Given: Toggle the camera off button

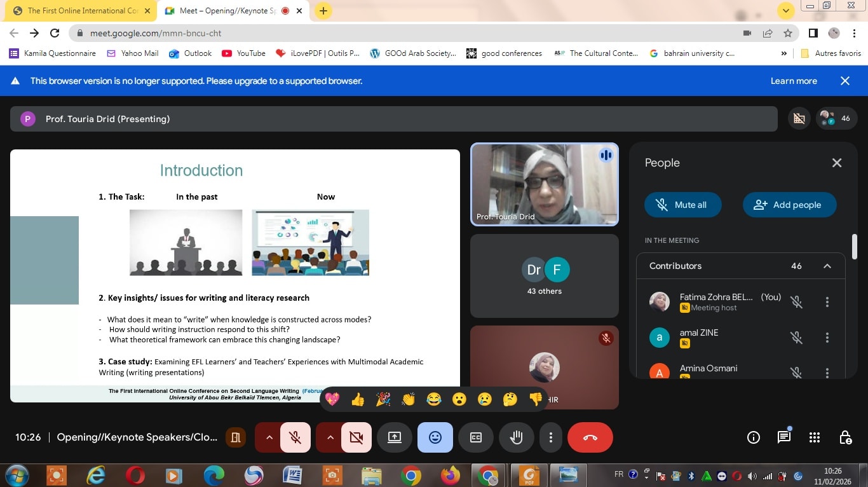Looking at the screenshot, I should [356, 437].
